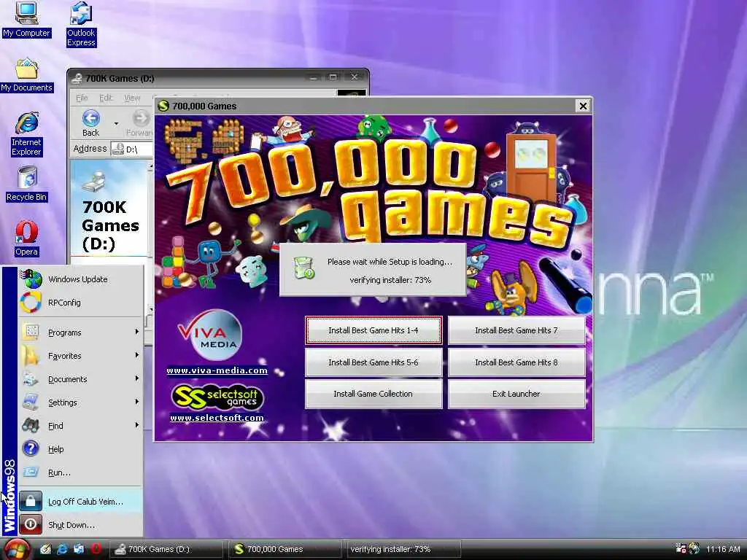Click Settings icon in Start menu

[31, 402]
